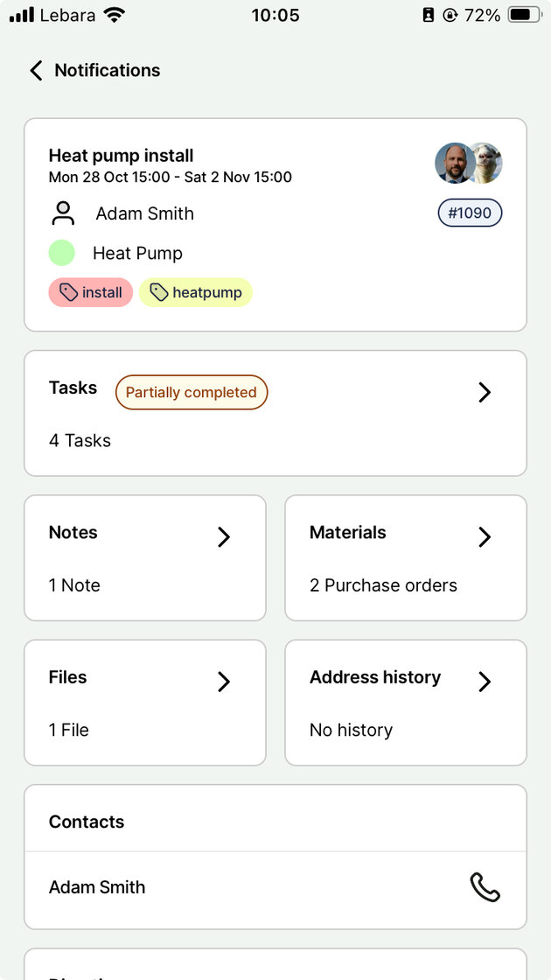The height and width of the screenshot is (980, 551).
Task: Open Materials using its chevron
Action: coord(485,537)
